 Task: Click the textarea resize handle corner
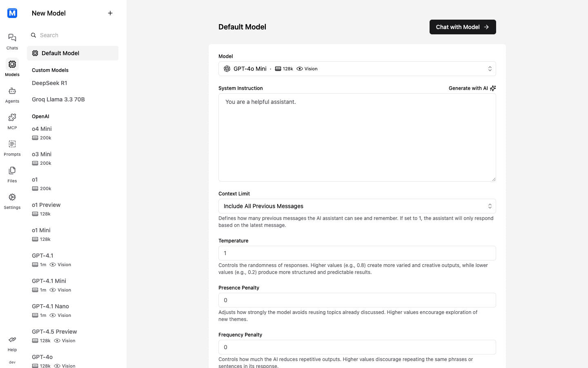(x=494, y=179)
